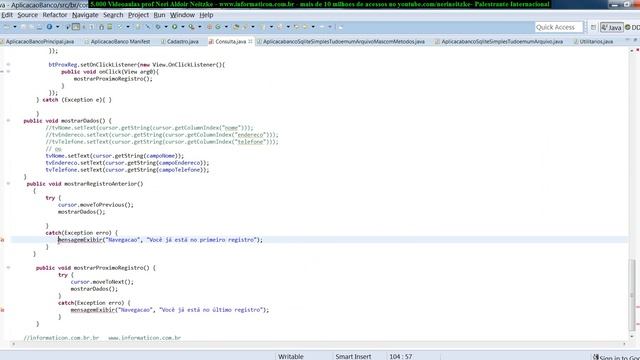Click the New file toolbar icon
Image resolution: width=640 pixels, height=360 pixels.
(x=7, y=27)
